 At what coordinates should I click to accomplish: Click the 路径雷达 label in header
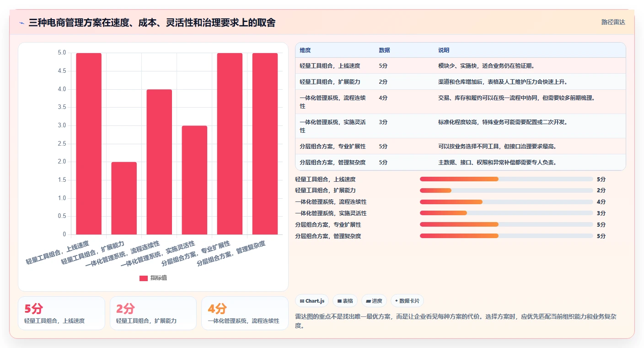click(613, 22)
